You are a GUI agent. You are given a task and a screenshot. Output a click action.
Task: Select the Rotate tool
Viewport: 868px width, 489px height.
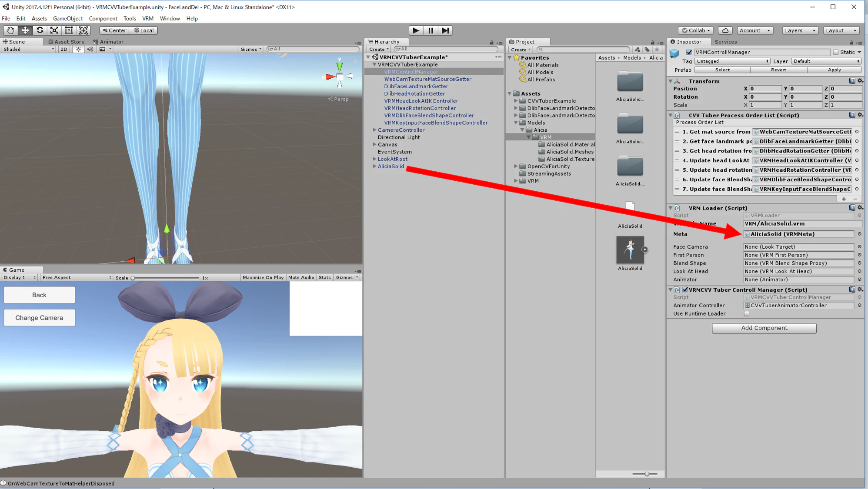pyautogui.click(x=40, y=30)
